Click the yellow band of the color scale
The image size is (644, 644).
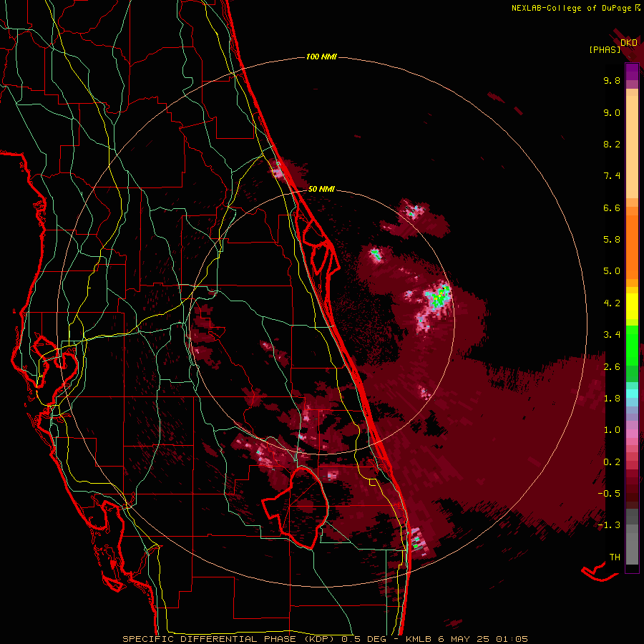tap(632, 306)
